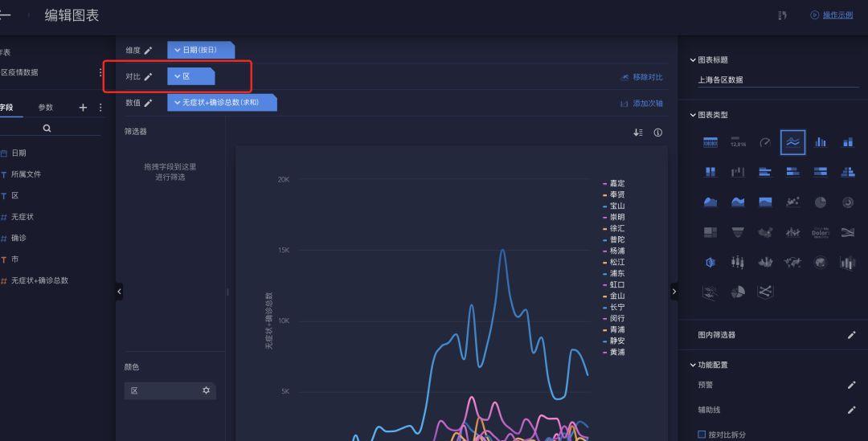This screenshot has height=441, width=868.
Task: Select the world map chart type
Action: pos(792,262)
